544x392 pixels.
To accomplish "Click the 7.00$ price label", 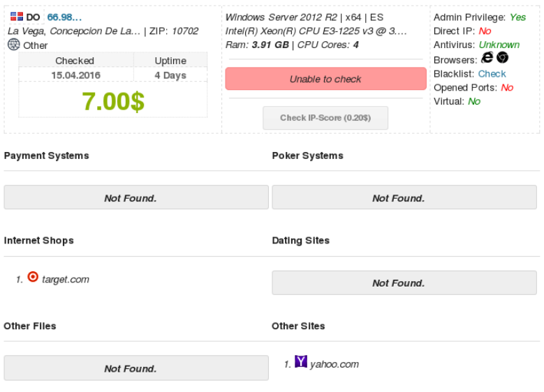I will click(113, 102).
